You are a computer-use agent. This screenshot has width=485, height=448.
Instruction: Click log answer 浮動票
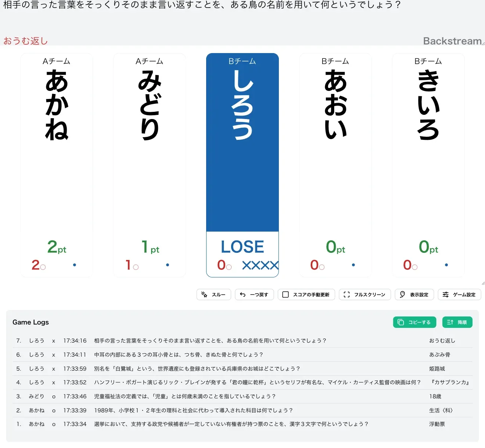tap(437, 424)
